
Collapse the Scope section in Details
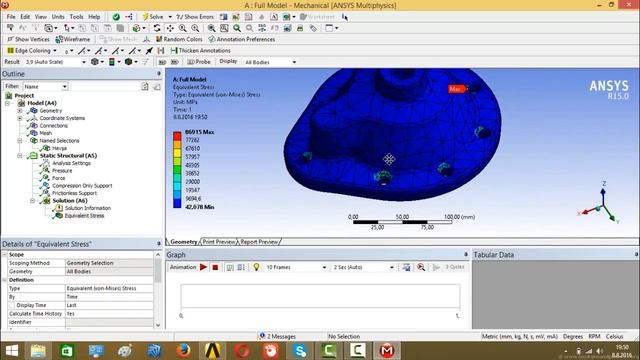tap(4, 255)
